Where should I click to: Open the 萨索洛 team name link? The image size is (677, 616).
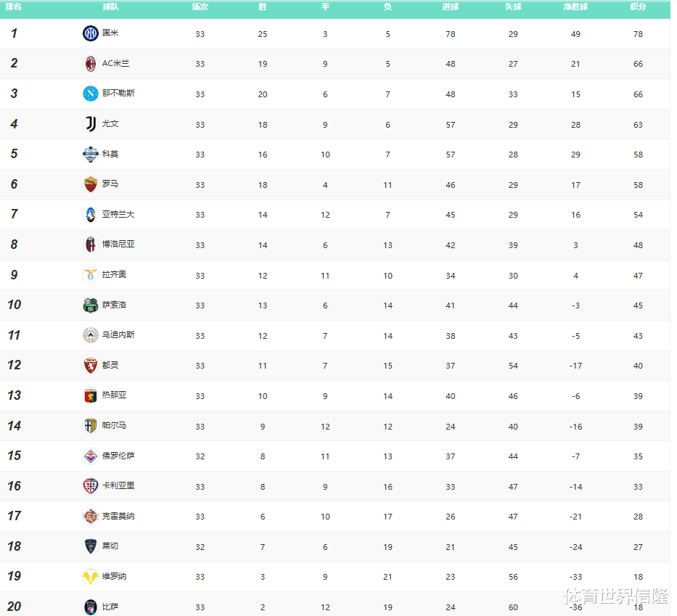[x=114, y=305]
